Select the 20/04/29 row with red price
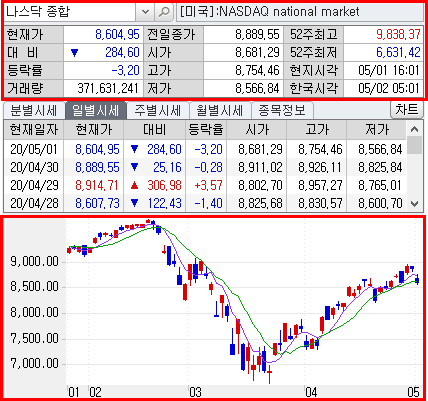428x401 pixels. [x=205, y=185]
